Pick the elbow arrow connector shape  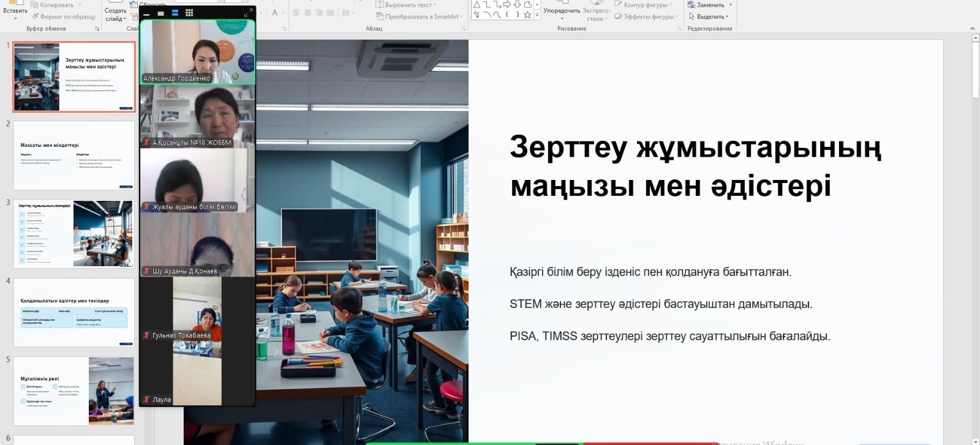pyautogui.click(x=497, y=5)
